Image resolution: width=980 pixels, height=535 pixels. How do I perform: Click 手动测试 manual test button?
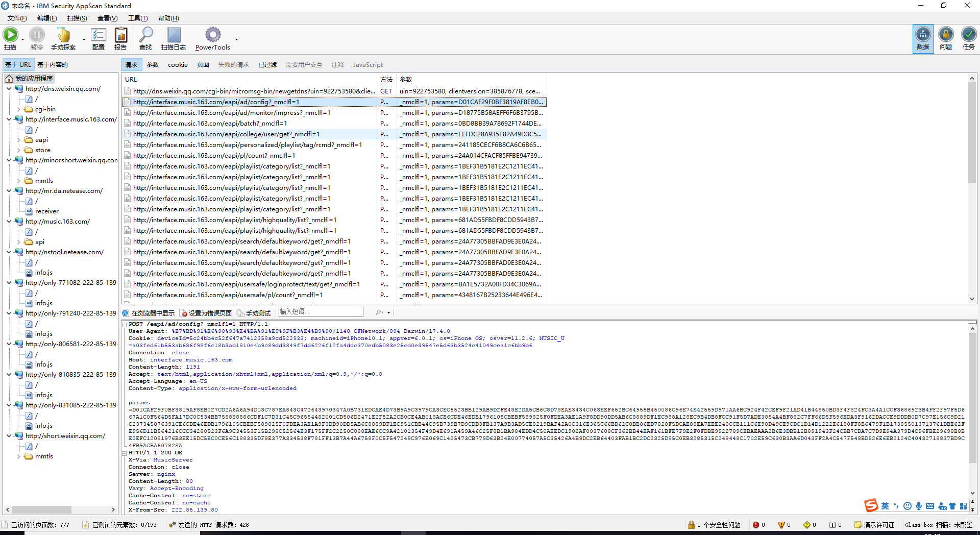click(254, 313)
